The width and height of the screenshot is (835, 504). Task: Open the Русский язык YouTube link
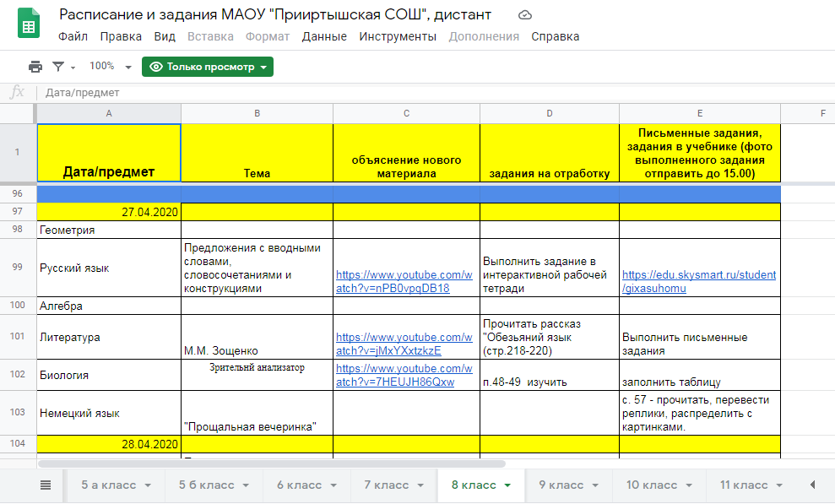(x=404, y=281)
